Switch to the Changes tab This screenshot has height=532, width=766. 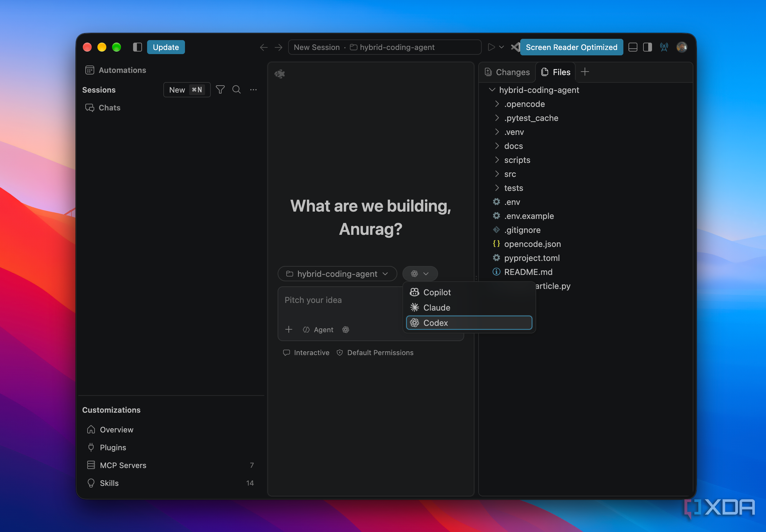tap(507, 72)
